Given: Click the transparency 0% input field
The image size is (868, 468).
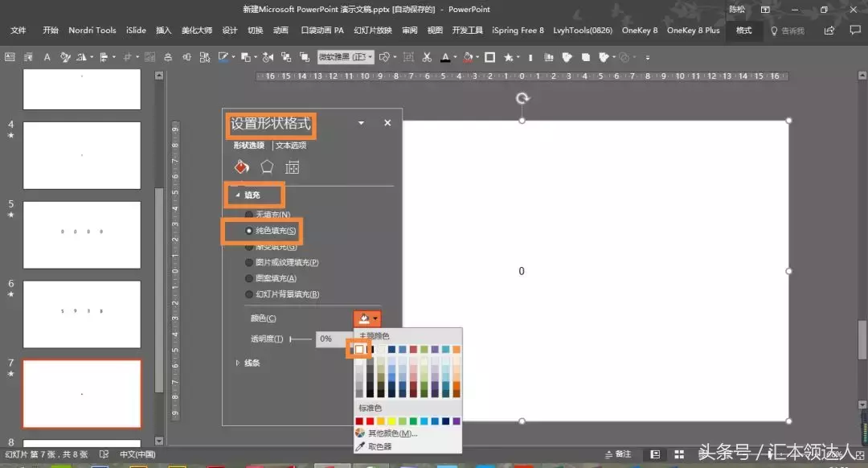Looking at the screenshot, I should 334,339.
